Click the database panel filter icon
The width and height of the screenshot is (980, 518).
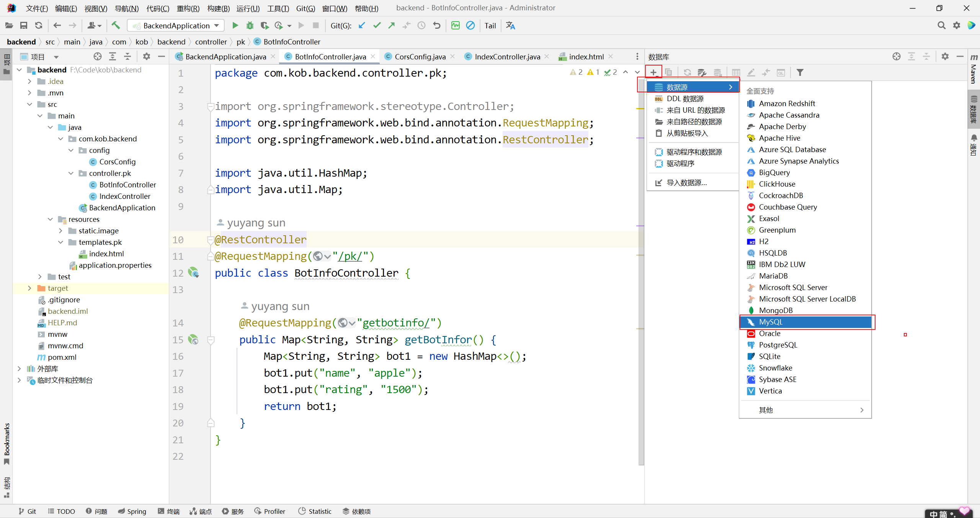800,72
